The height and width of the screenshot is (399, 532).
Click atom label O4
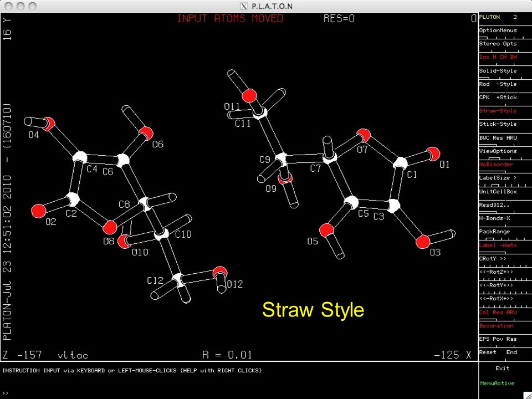(34, 135)
